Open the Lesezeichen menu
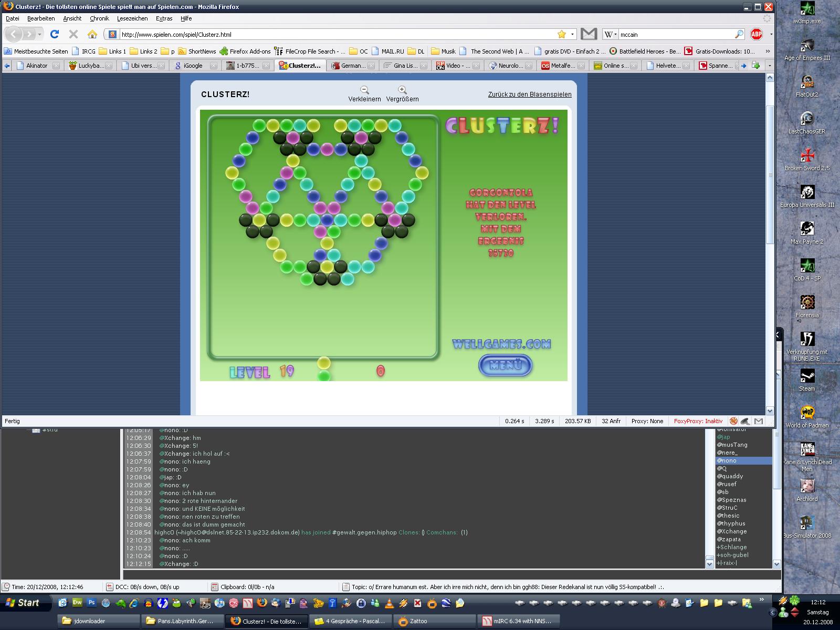 coord(132,18)
